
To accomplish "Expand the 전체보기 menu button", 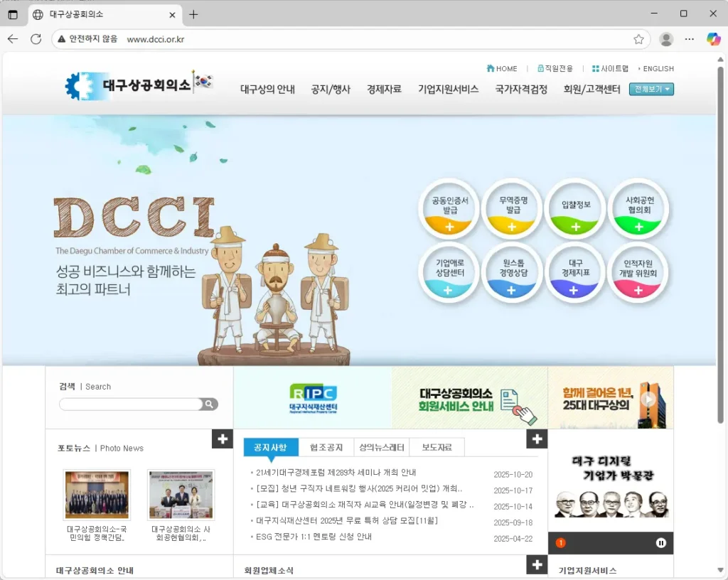I will click(x=651, y=89).
